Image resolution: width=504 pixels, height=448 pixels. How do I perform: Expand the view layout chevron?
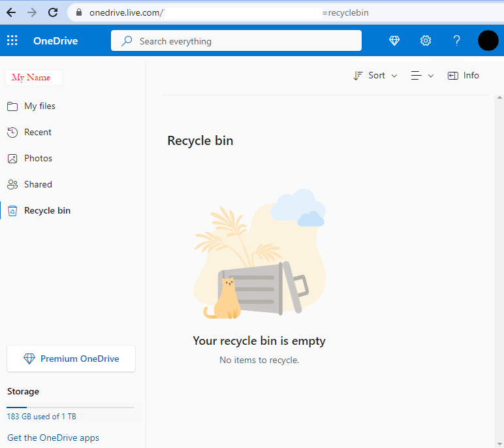pyautogui.click(x=431, y=76)
